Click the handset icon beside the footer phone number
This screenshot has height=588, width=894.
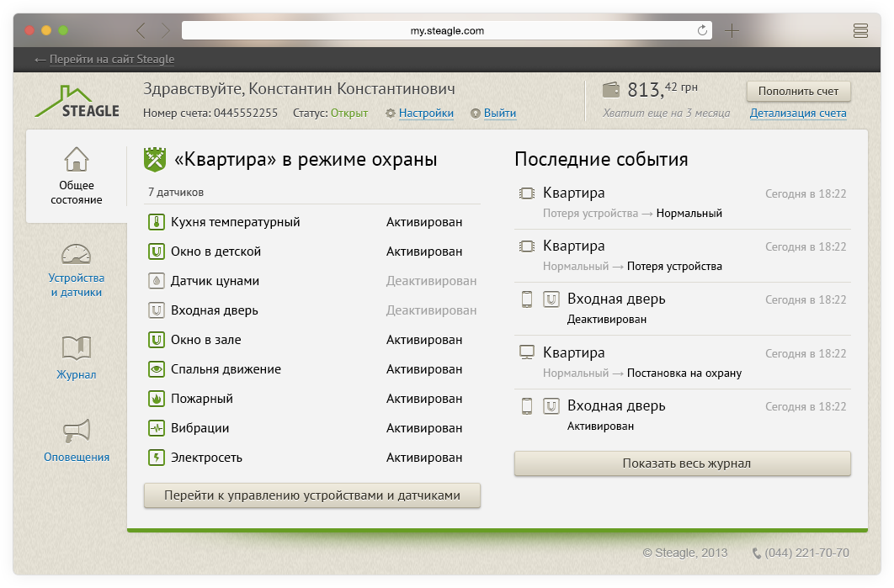(x=757, y=554)
